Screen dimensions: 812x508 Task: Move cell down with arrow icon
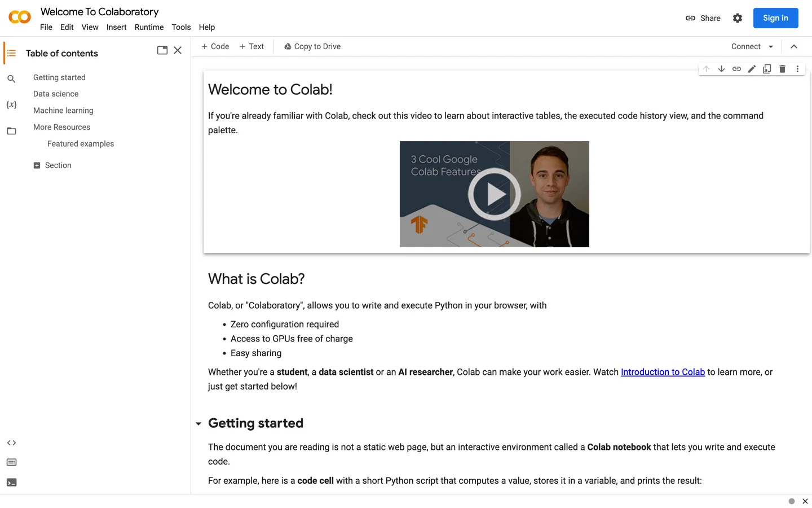pos(721,69)
